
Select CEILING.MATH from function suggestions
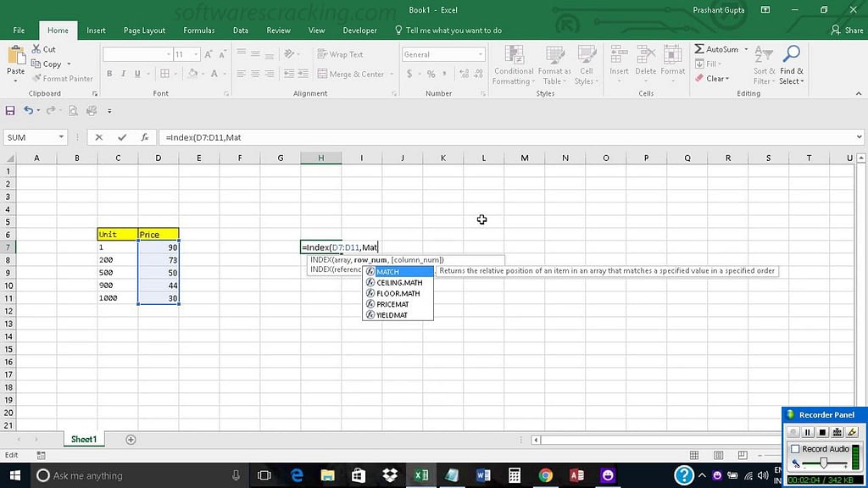click(x=398, y=283)
